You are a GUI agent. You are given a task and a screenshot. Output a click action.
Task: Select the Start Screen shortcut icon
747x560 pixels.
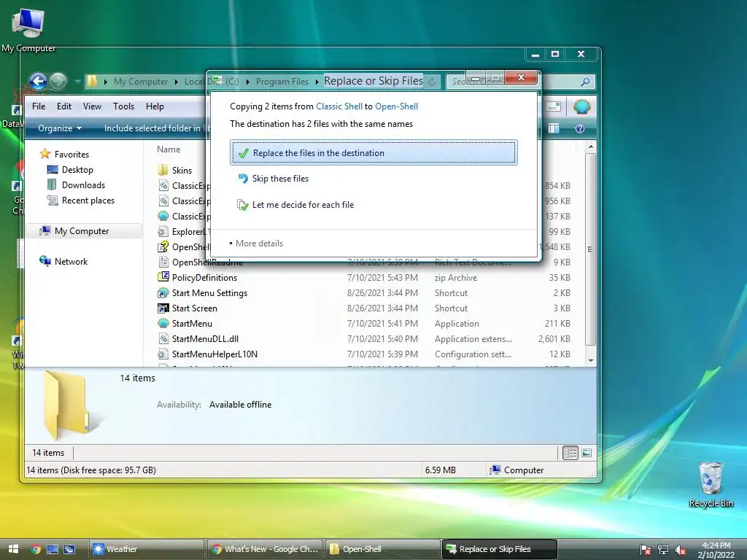(x=163, y=308)
